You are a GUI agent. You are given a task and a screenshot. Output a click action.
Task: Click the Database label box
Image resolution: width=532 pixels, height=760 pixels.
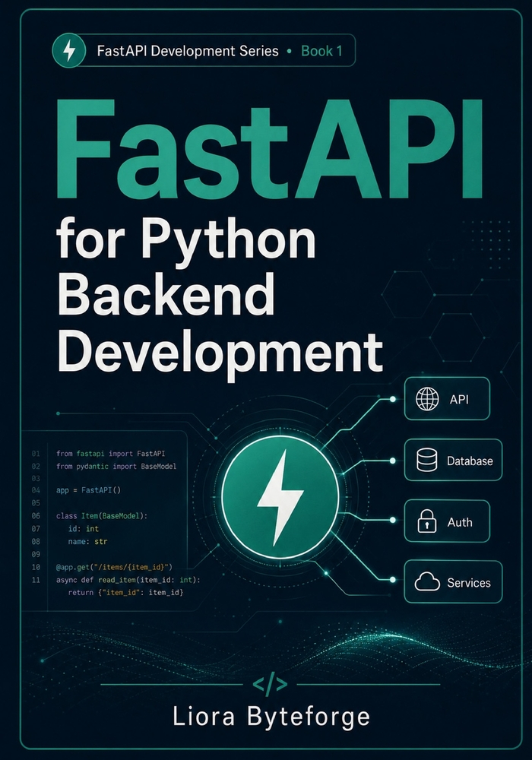point(453,460)
